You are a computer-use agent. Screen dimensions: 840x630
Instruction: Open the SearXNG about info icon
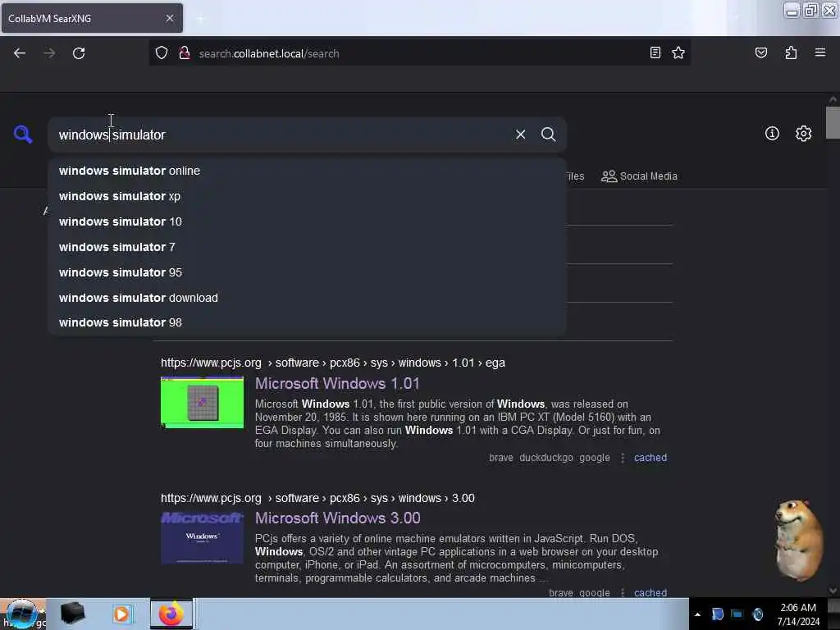click(x=772, y=134)
